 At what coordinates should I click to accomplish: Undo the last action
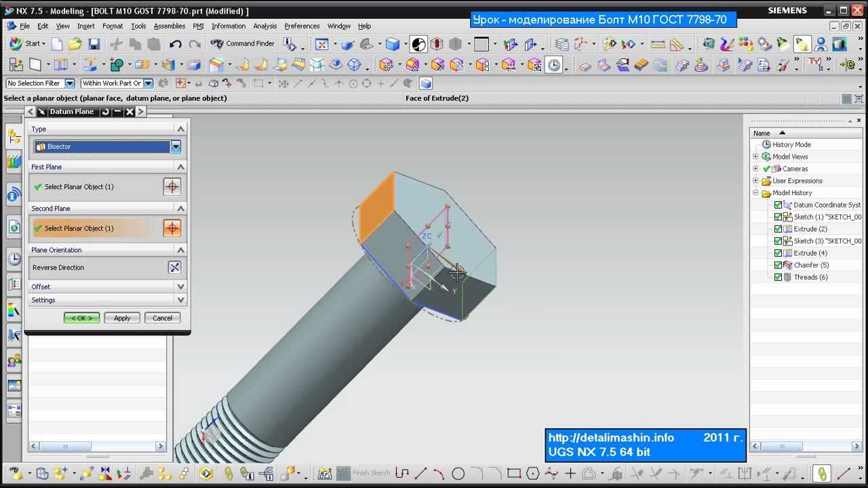point(176,44)
